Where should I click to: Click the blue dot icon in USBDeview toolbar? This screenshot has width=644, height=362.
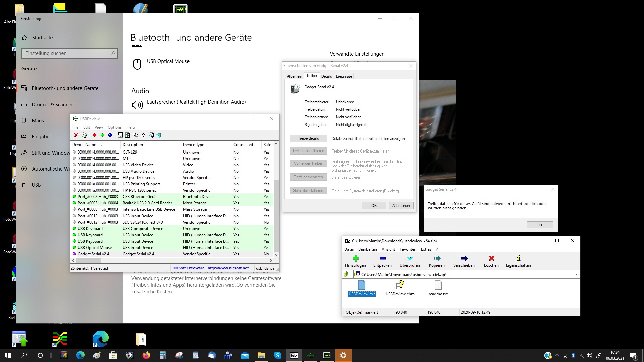(x=110, y=135)
